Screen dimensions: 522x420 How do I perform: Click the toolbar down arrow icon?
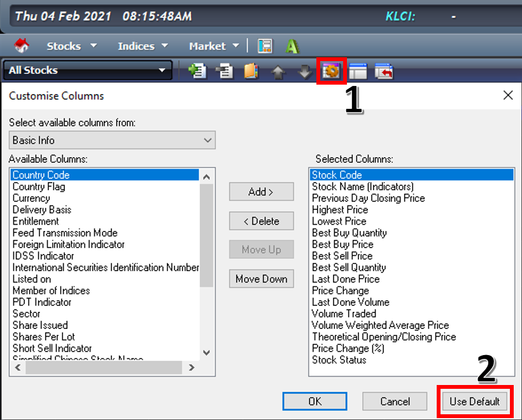click(x=305, y=72)
